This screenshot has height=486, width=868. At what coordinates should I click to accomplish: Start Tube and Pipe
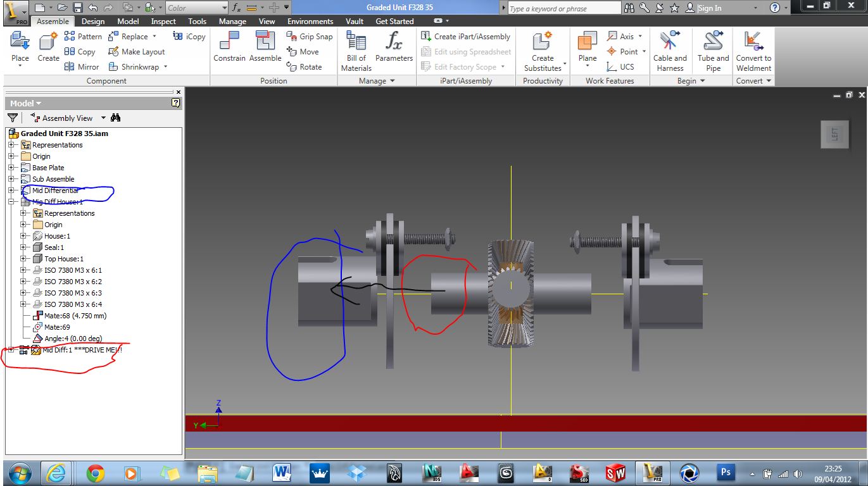pos(714,51)
